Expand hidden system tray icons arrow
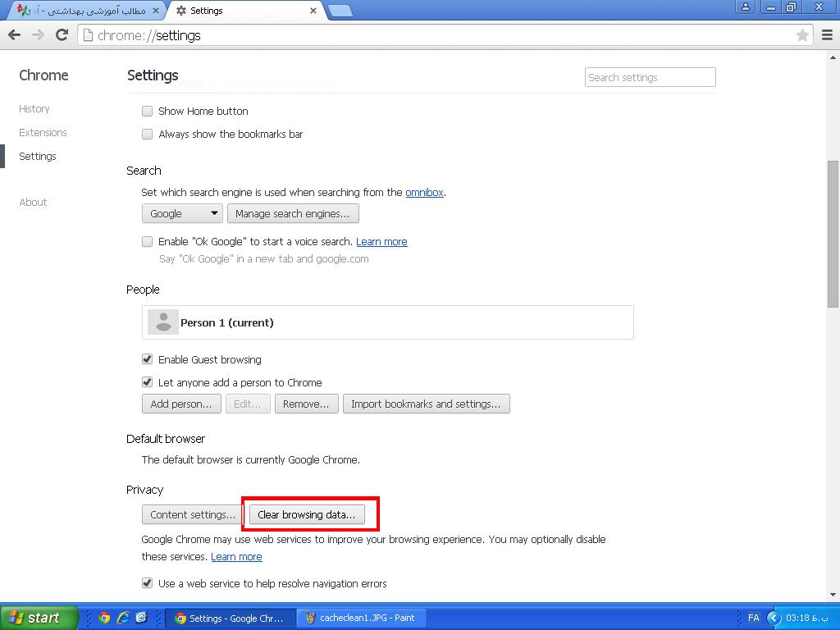 click(773, 618)
